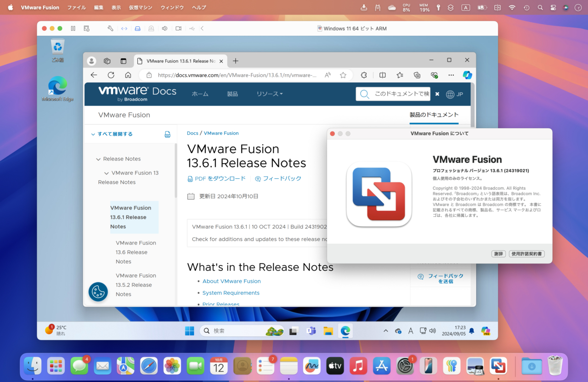Open Copilot in Edge sidebar
Image resolution: width=588 pixels, height=382 pixels.
click(x=467, y=75)
